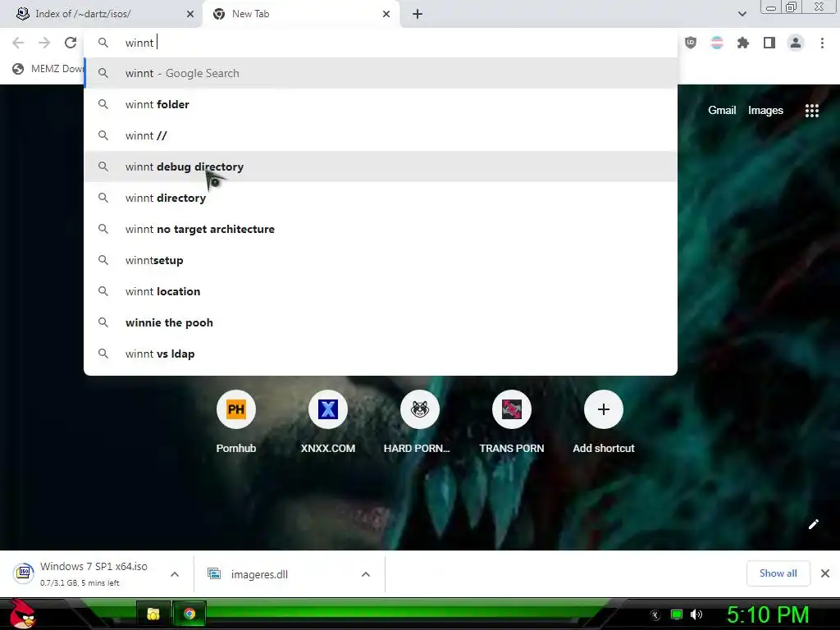Open the Extensions puzzle piece menu
Viewport: 840px width, 630px height.
(x=743, y=43)
